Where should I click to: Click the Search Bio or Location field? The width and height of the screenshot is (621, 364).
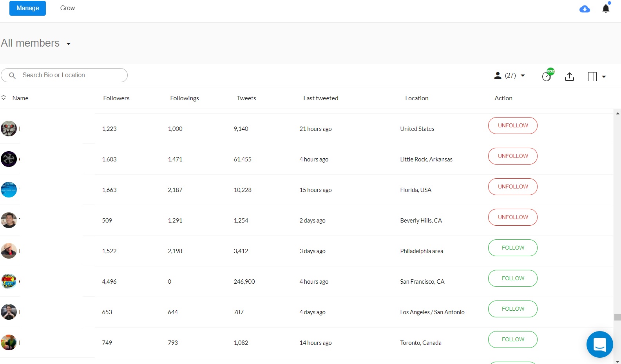tap(71, 75)
